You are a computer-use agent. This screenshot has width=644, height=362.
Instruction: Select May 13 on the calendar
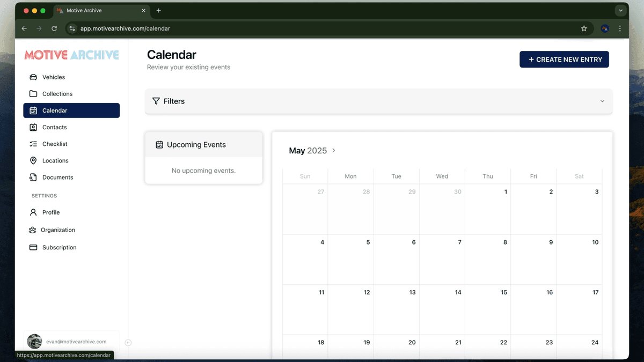(397, 309)
